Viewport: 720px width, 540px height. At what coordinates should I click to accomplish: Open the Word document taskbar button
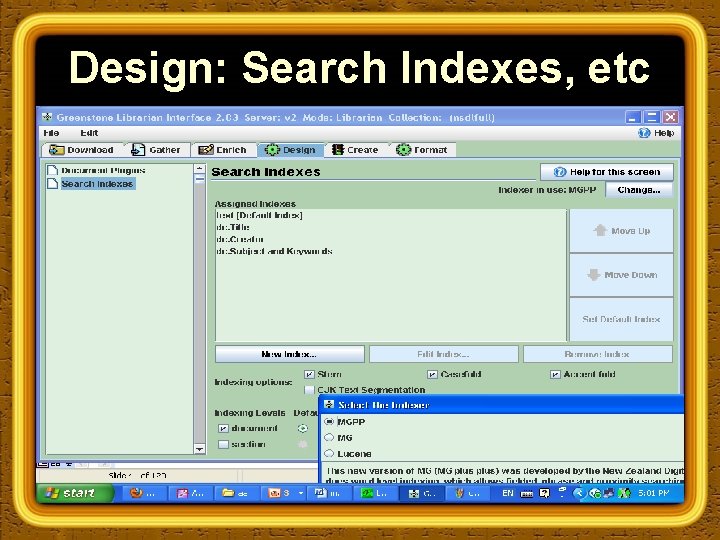point(330,493)
